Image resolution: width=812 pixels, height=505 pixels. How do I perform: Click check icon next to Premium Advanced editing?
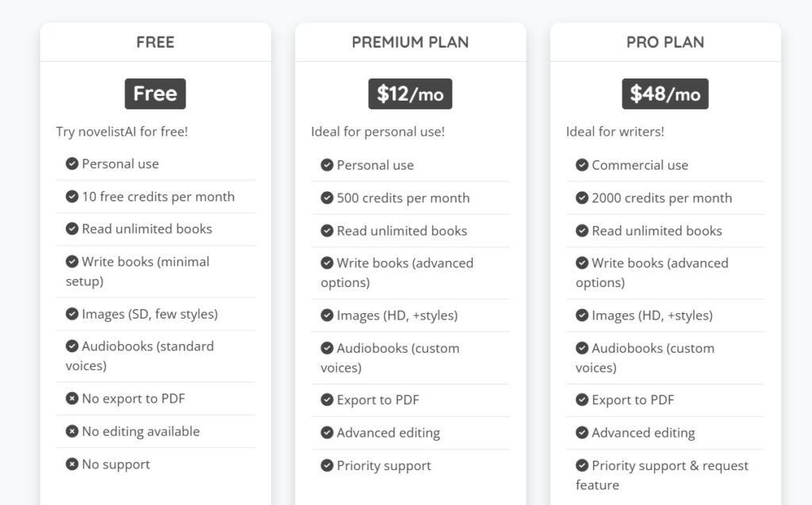327,433
